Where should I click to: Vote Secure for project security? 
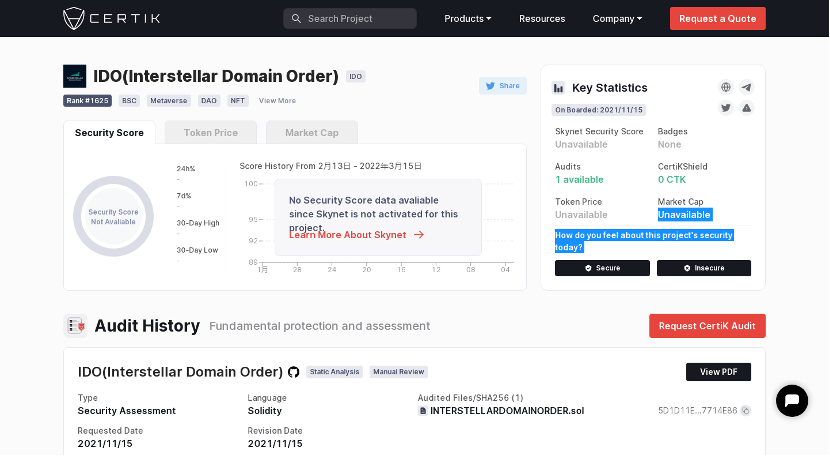point(602,268)
